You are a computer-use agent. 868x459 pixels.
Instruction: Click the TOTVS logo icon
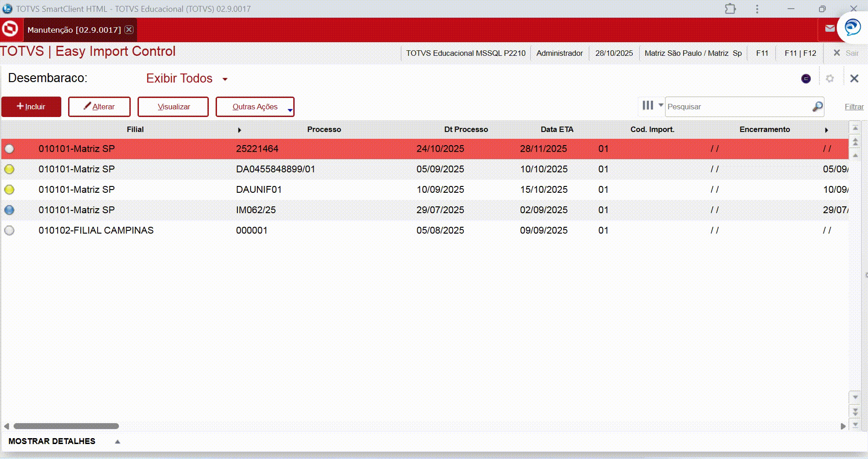pos(10,29)
